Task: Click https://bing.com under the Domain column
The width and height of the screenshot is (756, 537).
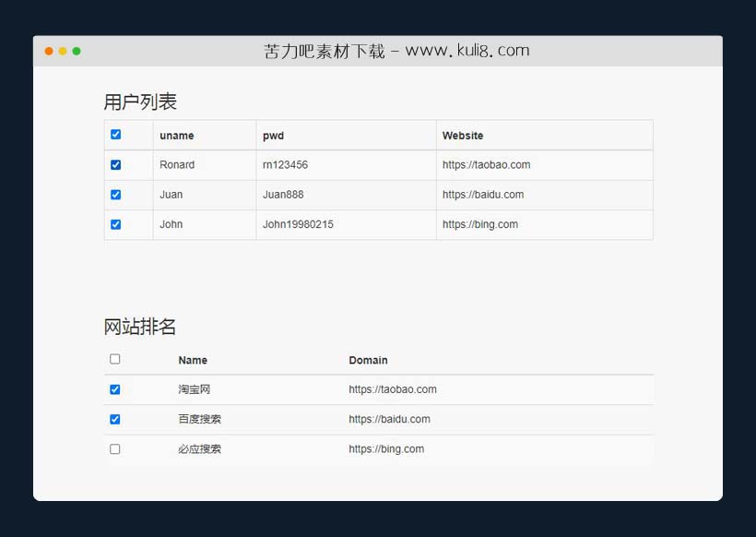Action: pyautogui.click(x=387, y=449)
